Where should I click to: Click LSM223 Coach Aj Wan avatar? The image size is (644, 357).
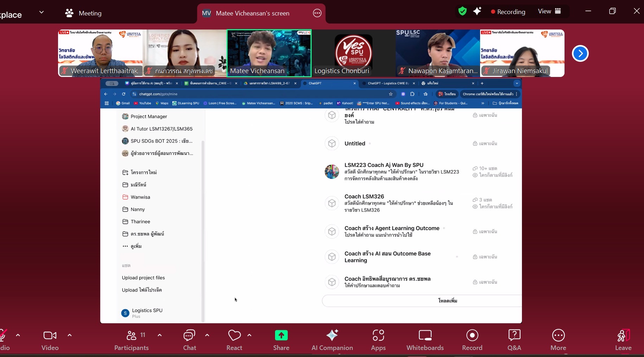(332, 172)
